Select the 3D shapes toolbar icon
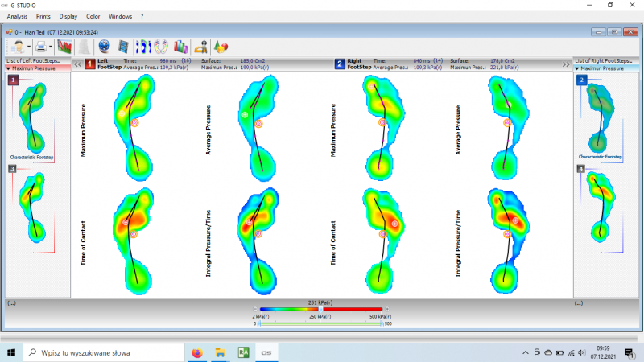The height and width of the screenshot is (362, 644). click(221, 47)
